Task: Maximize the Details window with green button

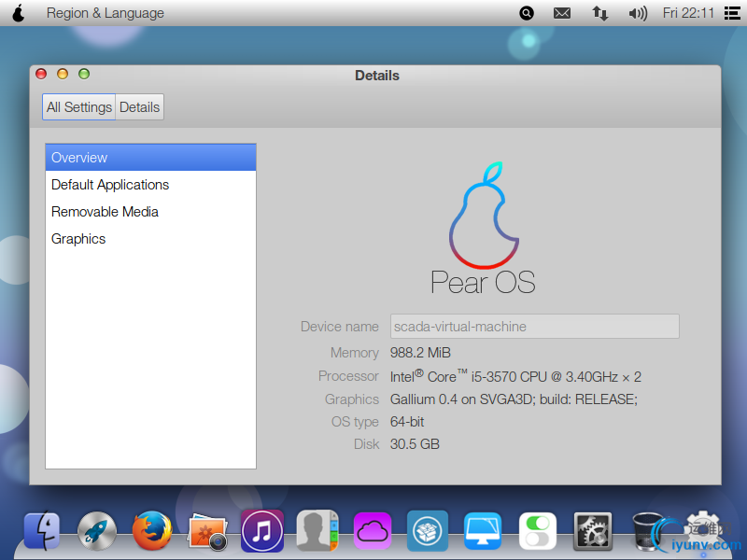Action: (x=84, y=74)
